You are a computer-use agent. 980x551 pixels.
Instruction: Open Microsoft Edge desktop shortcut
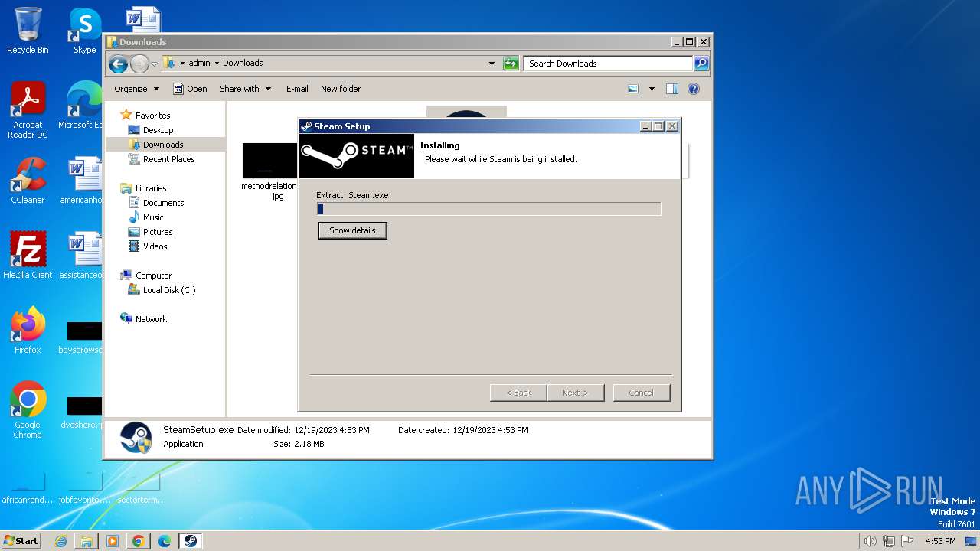(80, 106)
